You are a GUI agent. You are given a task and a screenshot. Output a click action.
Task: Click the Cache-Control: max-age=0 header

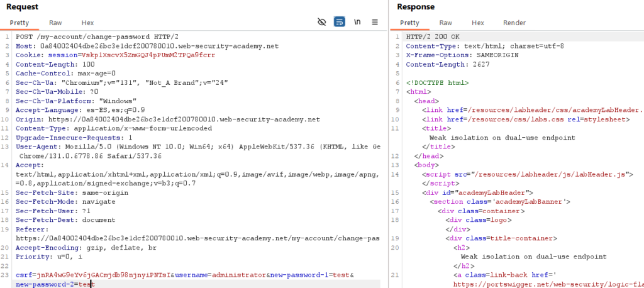click(65, 74)
